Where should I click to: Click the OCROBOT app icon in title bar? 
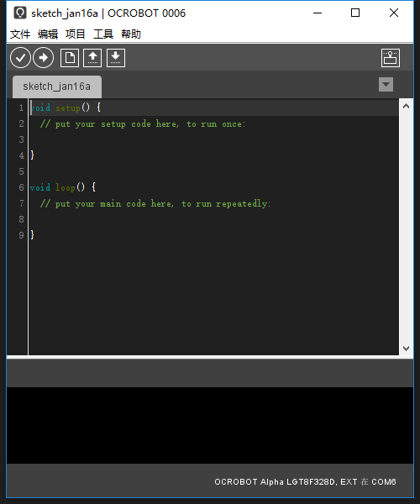[20, 13]
